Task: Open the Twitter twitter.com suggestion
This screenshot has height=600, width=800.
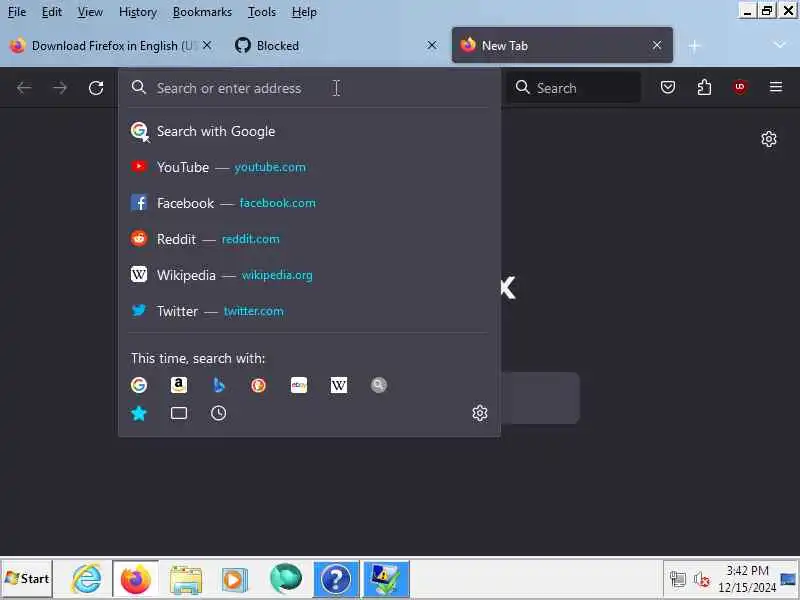Action: click(309, 311)
